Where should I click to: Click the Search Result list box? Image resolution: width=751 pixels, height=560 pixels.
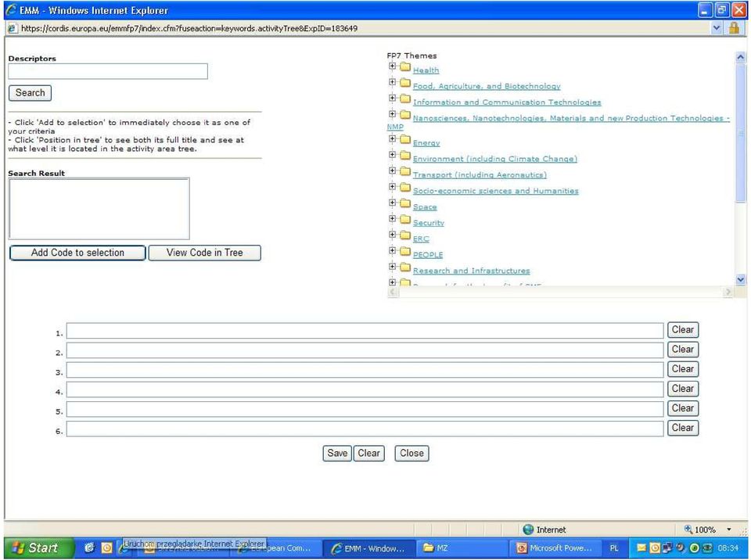[99, 209]
